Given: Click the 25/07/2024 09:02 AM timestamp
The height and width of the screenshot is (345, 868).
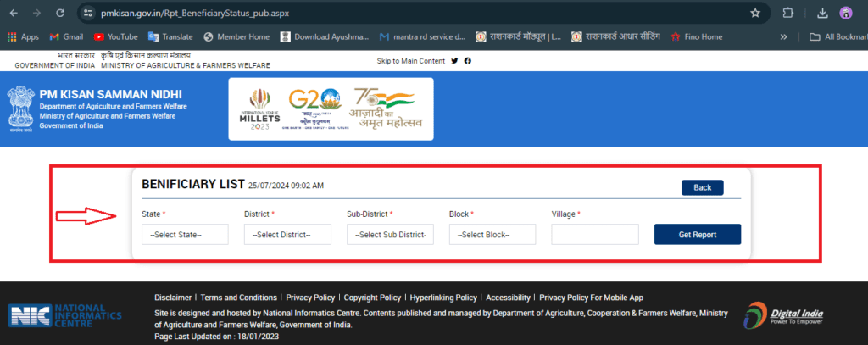Looking at the screenshot, I should coord(286,186).
